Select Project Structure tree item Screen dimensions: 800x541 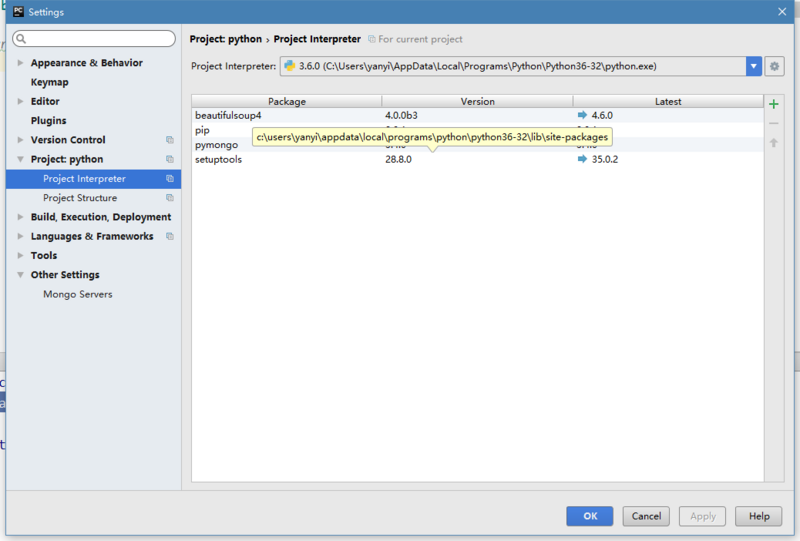click(80, 198)
